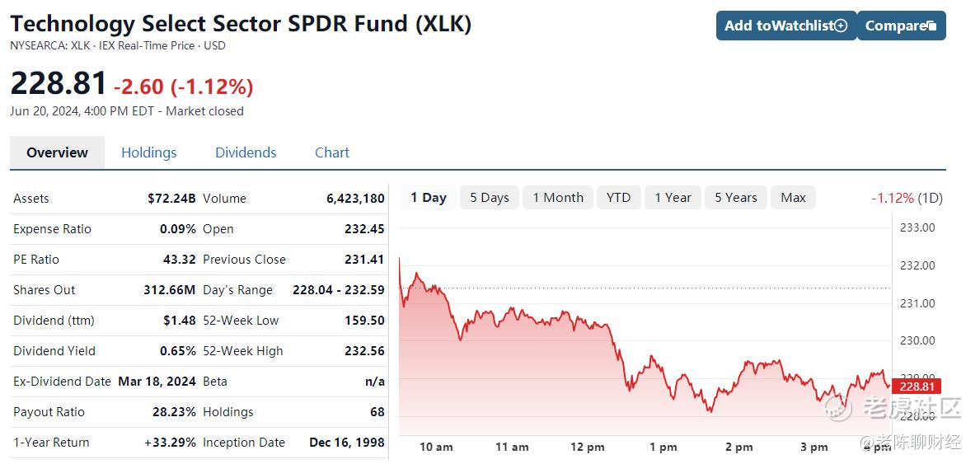The image size is (980, 464).
Task: Click the Ex-Dividend Date value Mar 18, 2024
Action: (157, 382)
